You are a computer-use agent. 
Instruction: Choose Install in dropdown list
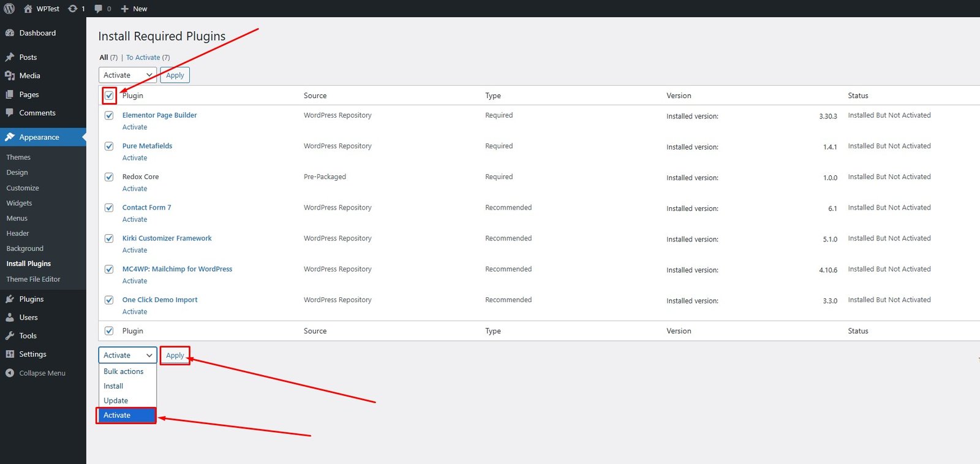click(x=127, y=386)
